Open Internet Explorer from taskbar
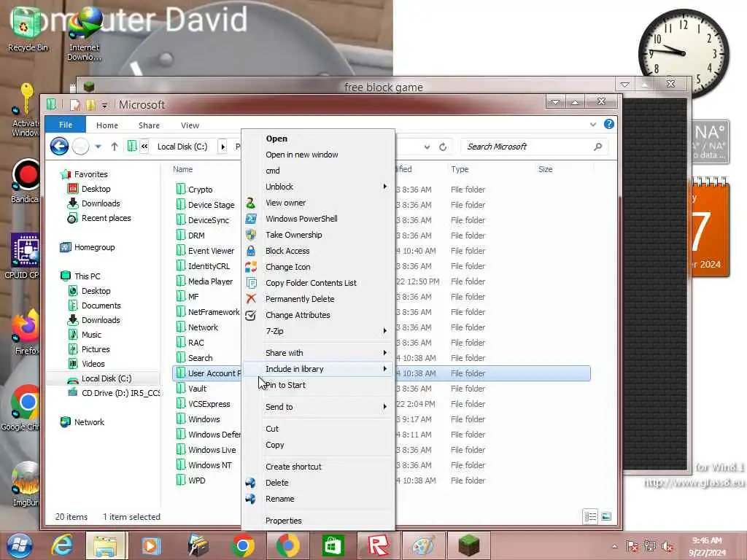The height and width of the screenshot is (560, 747). coord(63,545)
